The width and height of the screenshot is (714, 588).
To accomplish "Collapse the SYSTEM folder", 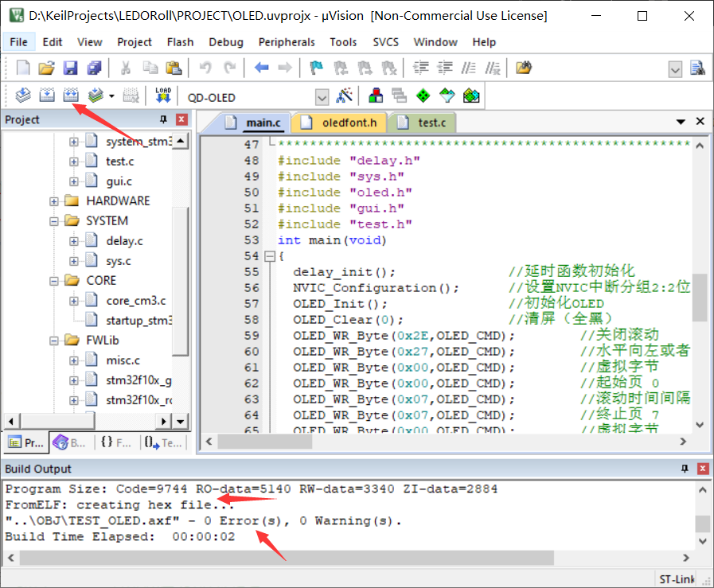I will tap(54, 222).
